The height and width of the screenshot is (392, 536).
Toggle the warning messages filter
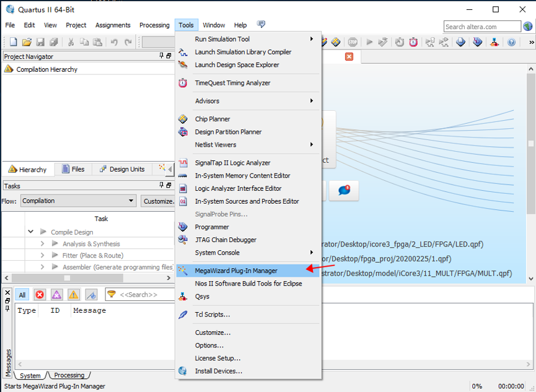[73, 295]
